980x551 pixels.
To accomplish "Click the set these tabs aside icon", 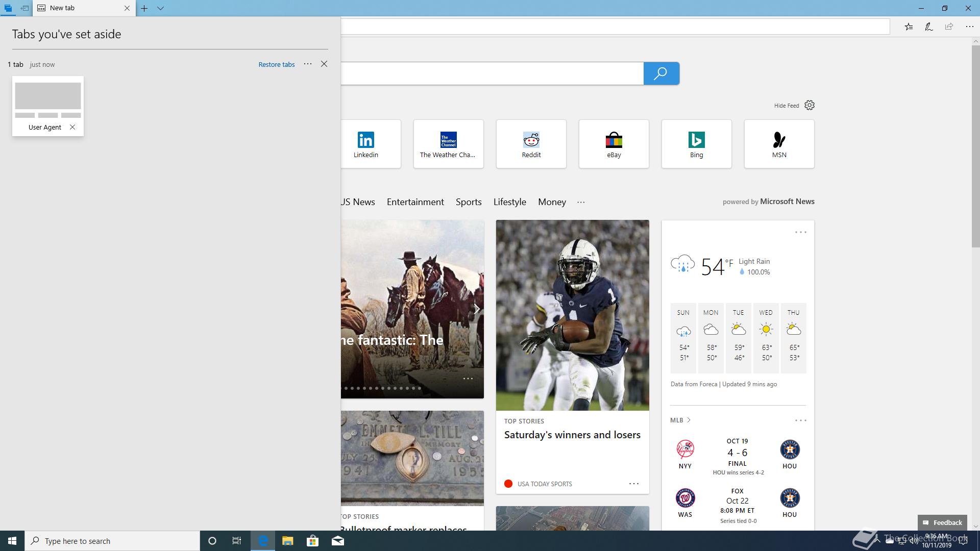I will click(24, 8).
